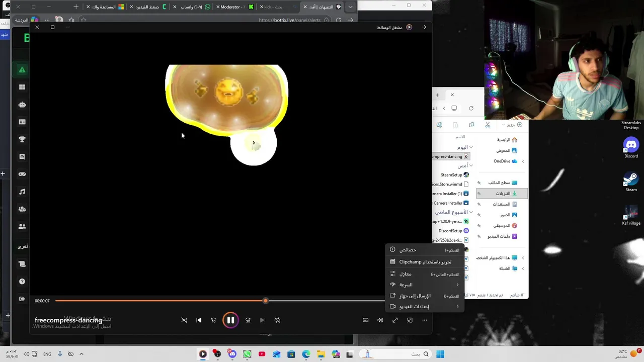Screen dimensions: 644x362
Task: Open the Equalizer (معادل) menu item
Action: pos(425,274)
